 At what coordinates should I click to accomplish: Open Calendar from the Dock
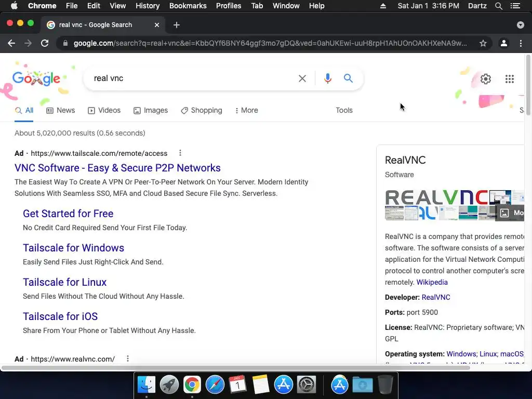237,385
